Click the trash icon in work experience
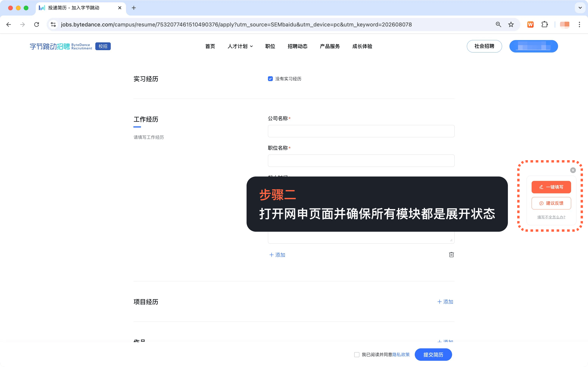Image resolution: width=588 pixels, height=367 pixels. tap(451, 255)
